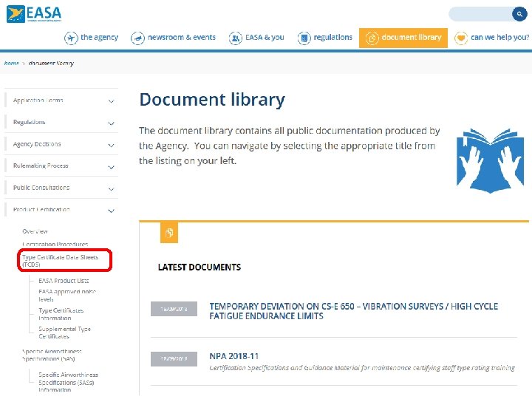Click the people icon beside EASA & you
This screenshot has width=532, height=399.
(236, 38)
